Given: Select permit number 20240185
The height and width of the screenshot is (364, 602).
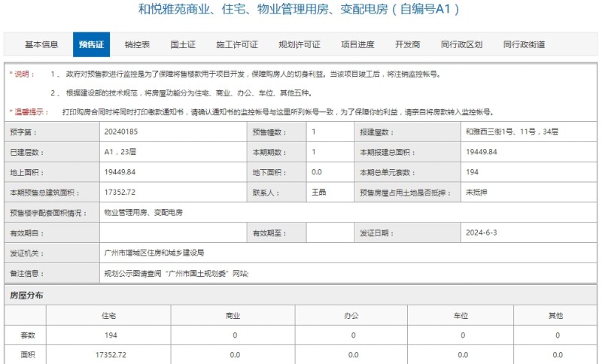Looking at the screenshot, I should pyautogui.click(x=121, y=132).
